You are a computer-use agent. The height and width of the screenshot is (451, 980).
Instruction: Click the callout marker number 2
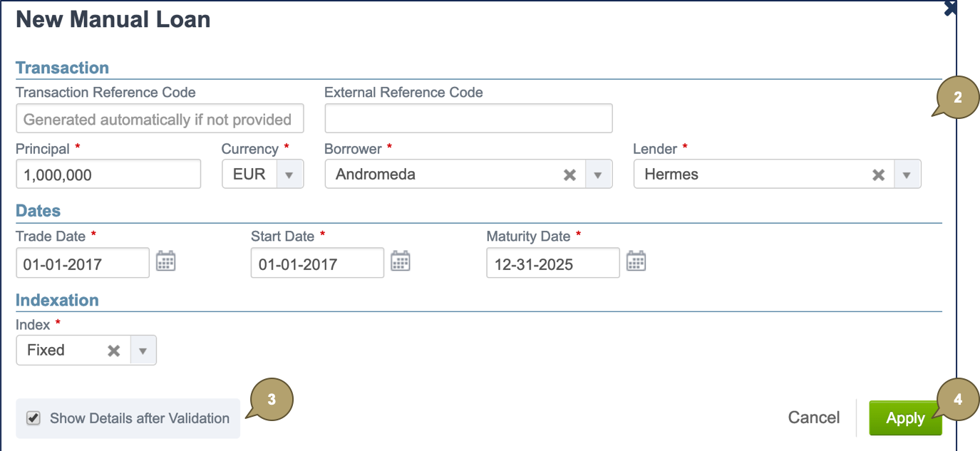coord(957,98)
